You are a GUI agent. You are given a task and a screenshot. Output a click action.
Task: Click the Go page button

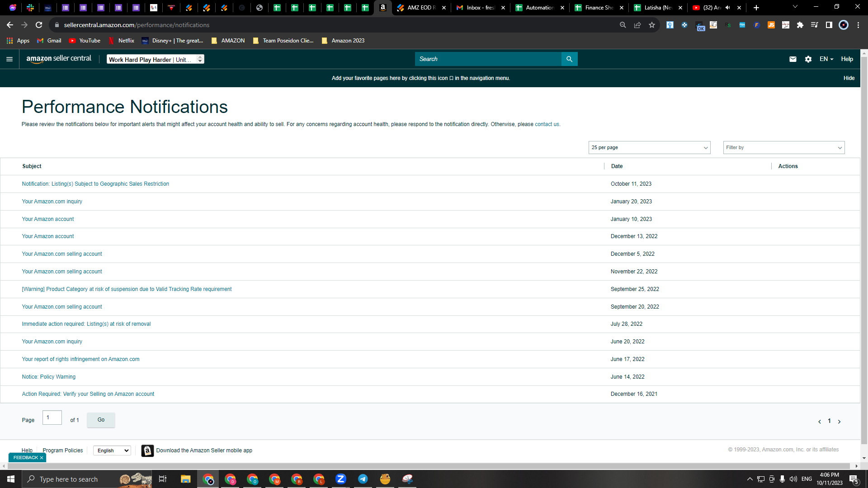click(x=101, y=420)
